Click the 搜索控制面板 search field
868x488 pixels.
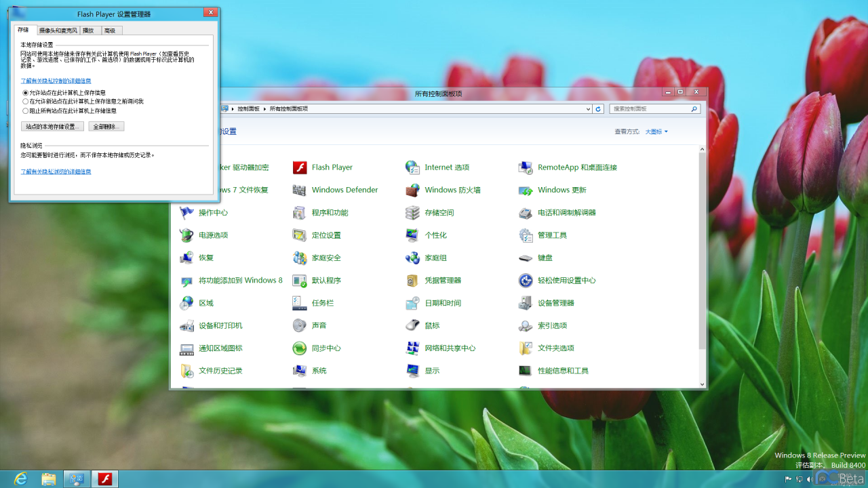point(654,108)
